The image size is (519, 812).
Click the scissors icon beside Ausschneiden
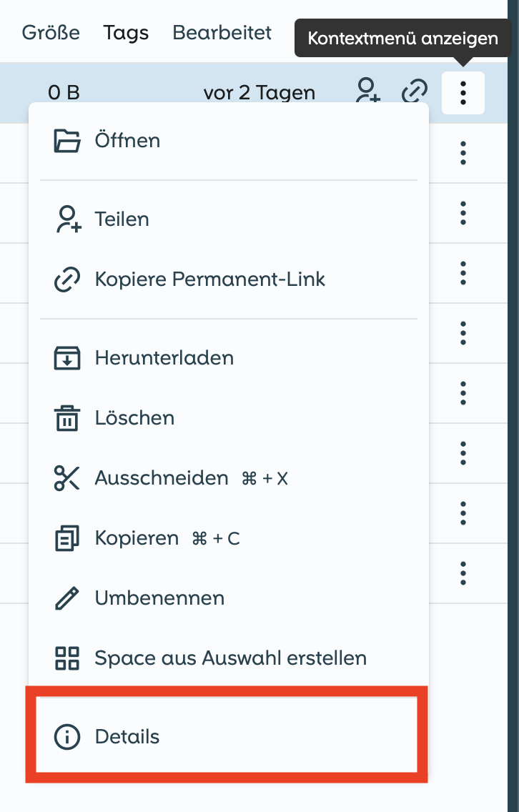(67, 478)
